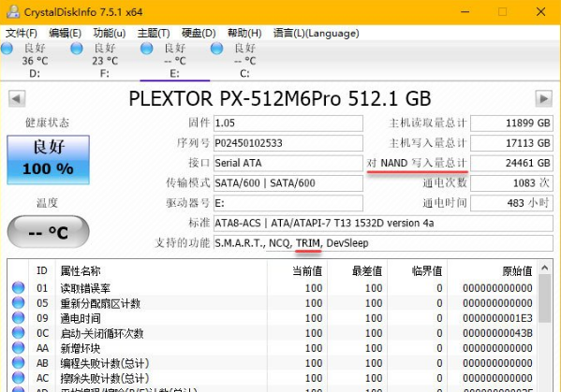
Task: Select the 重新分配扇区计数 attribute row
Action: pyautogui.click(x=272, y=303)
